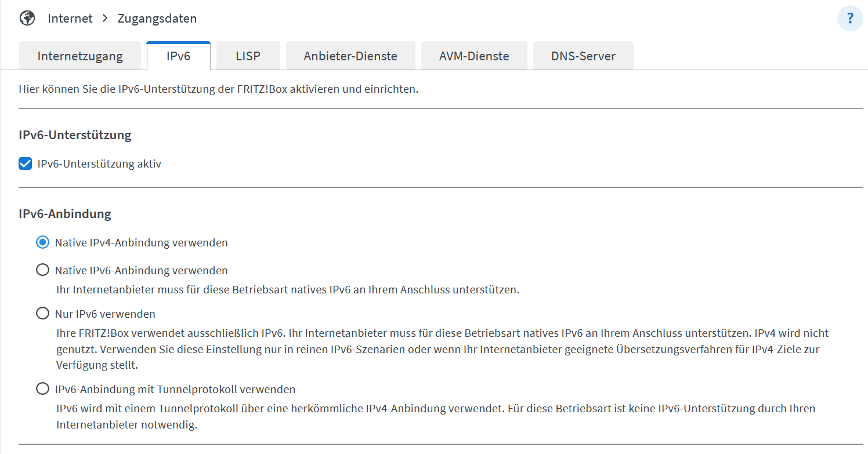Image resolution: width=868 pixels, height=454 pixels.
Task: Select Native IPv4-Anbindung verwenden radio button
Action: pyautogui.click(x=42, y=242)
